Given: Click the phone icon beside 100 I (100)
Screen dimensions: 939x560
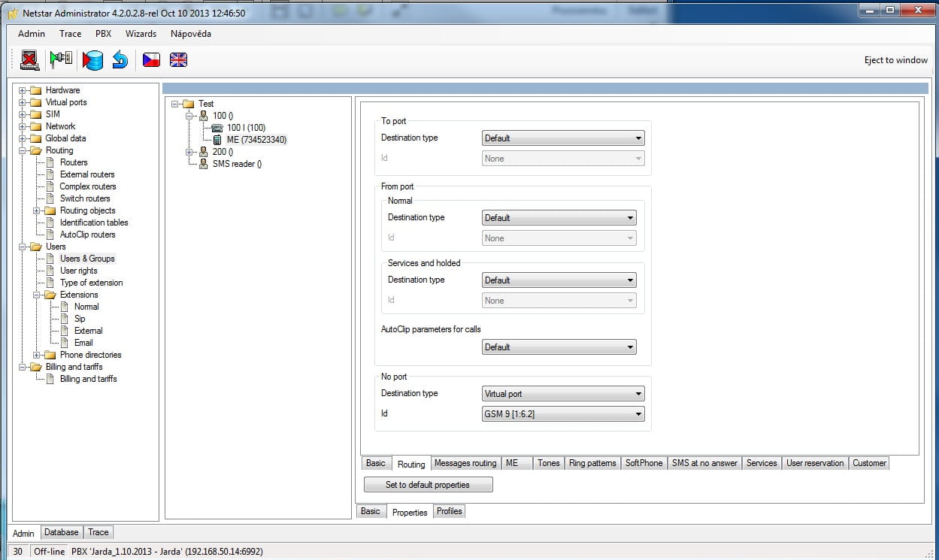Looking at the screenshot, I should [217, 128].
